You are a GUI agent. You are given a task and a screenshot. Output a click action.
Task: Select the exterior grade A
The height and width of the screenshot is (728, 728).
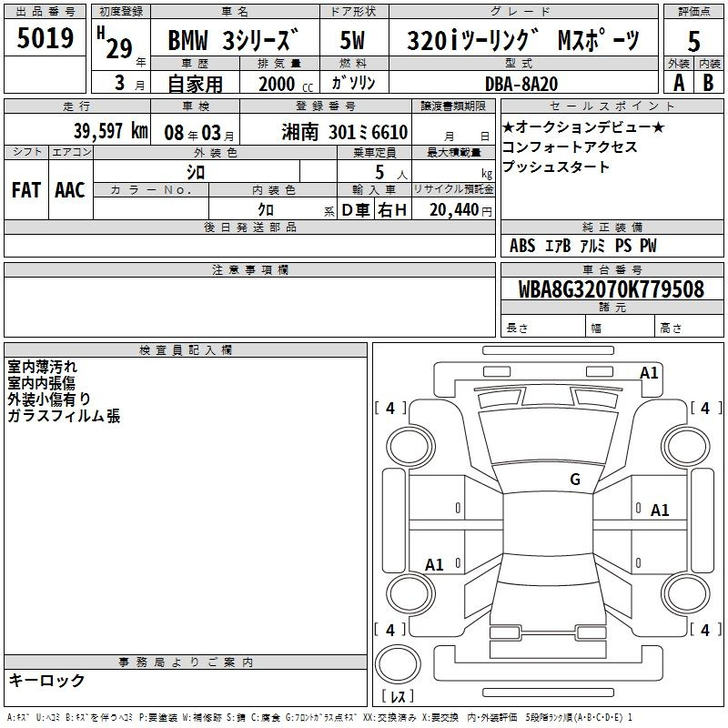click(x=679, y=83)
